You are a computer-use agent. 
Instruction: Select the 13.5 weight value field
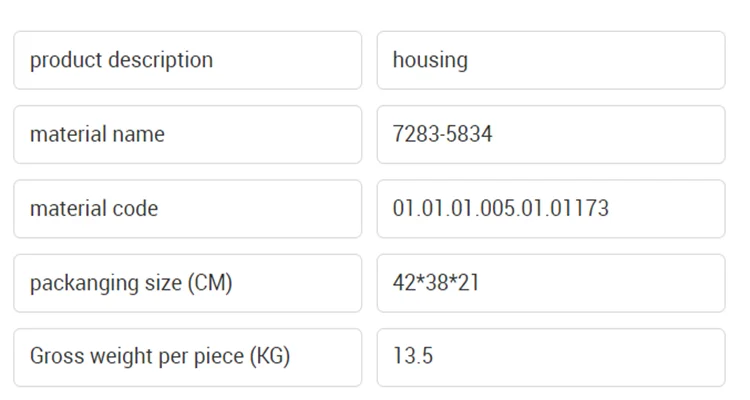tap(550, 357)
